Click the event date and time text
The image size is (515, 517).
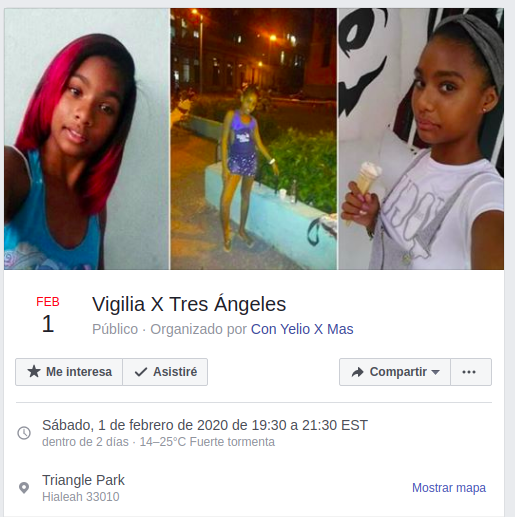(205, 425)
